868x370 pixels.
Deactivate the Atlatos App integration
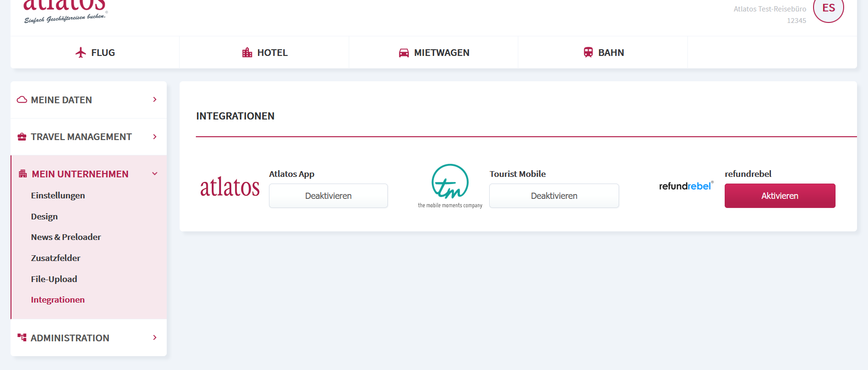(x=328, y=196)
